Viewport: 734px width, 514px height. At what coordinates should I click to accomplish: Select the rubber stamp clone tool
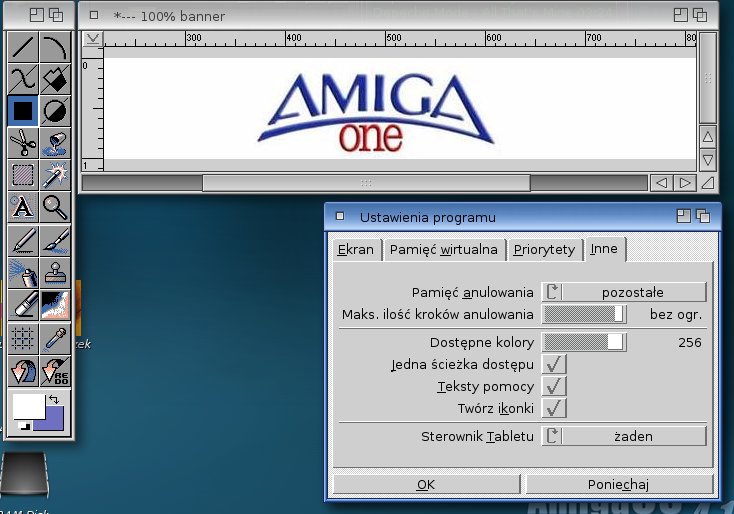[x=55, y=273]
